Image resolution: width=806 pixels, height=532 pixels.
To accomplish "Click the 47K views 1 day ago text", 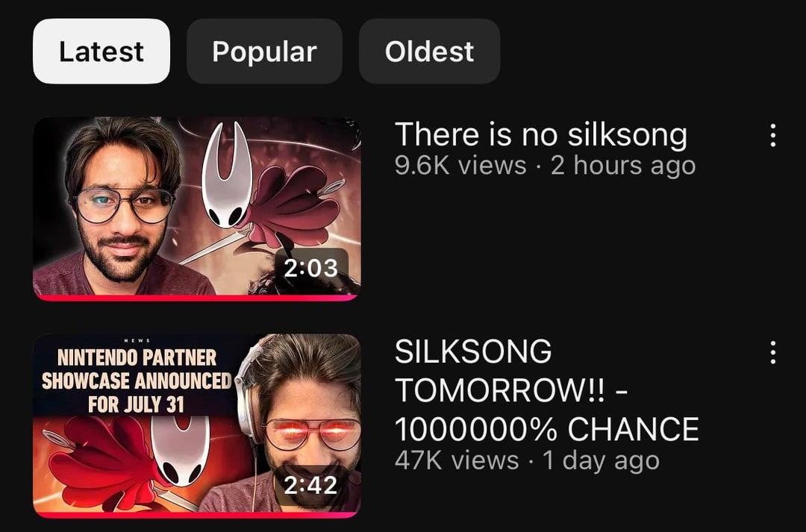I will (527, 460).
